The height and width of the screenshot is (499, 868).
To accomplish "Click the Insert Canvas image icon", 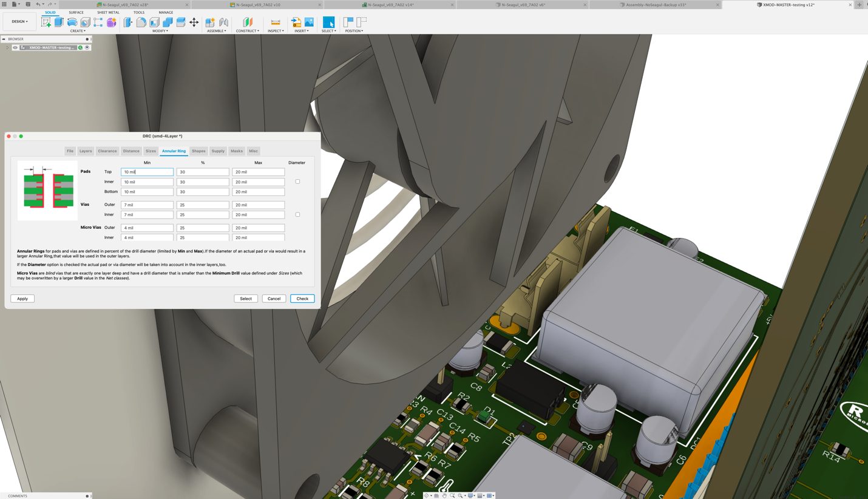I will pyautogui.click(x=309, y=22).
